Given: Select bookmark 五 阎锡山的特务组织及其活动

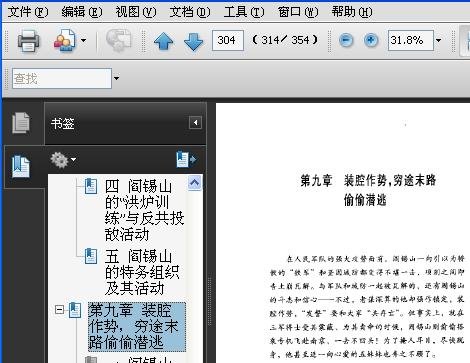Looking at the screenshot, I should coord(142,272).
